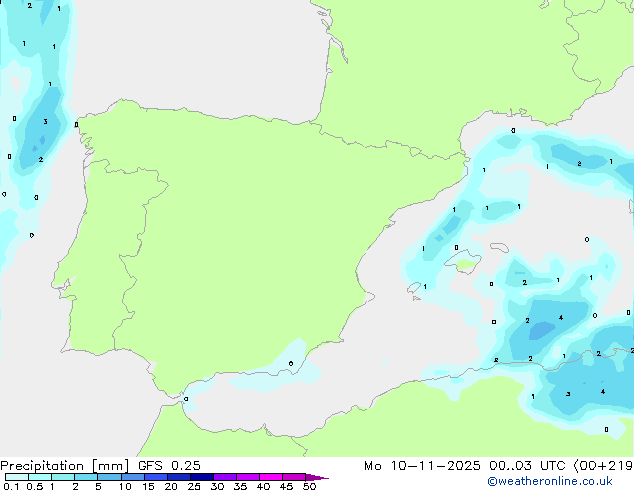Click the legend label '15'

coord(148,486)
